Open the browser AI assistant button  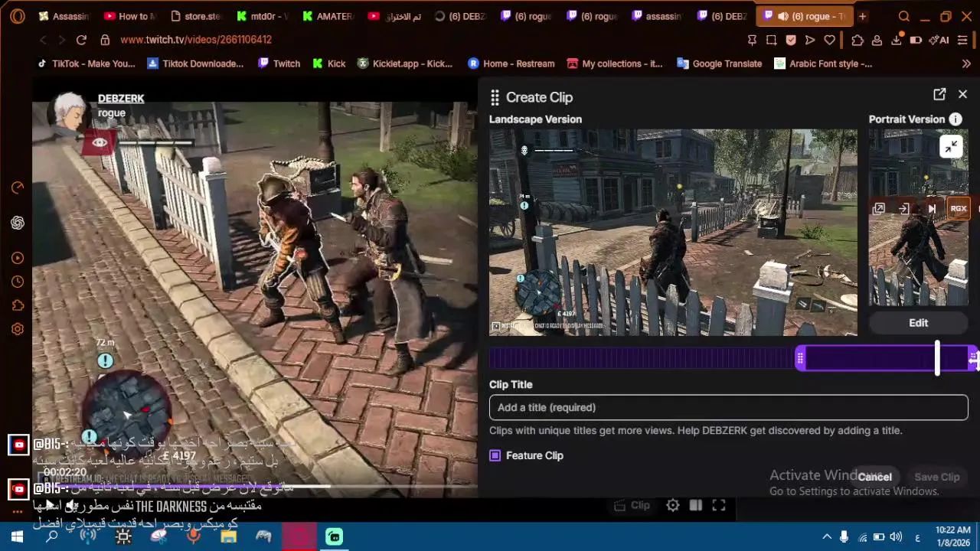point(939,40)
